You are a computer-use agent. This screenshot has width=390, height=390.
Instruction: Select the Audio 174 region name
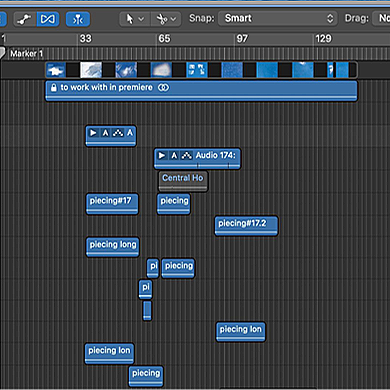(215, 155)
